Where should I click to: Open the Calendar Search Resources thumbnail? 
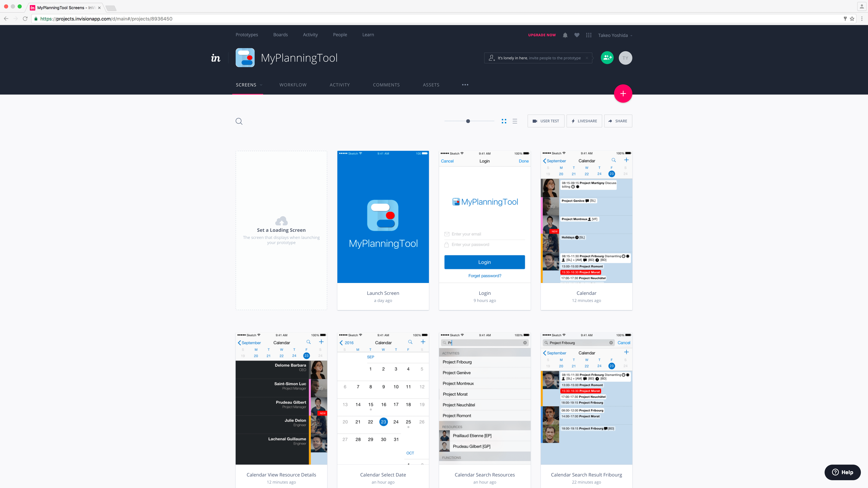[x=485, y=399]
